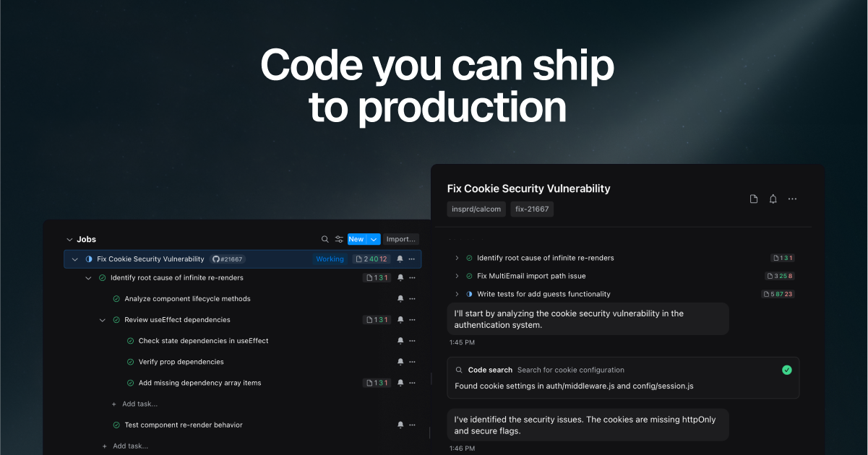The image size is (868, 455).
Task: Expand Fix MultiEmail import path issue in right panel
Action: (456, 276)
